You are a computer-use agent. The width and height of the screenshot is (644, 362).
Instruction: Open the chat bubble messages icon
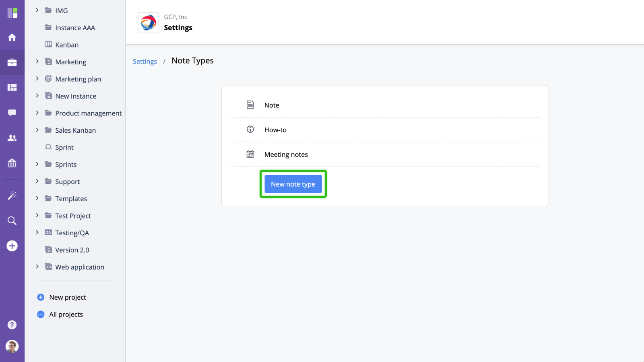pos(12,113)
